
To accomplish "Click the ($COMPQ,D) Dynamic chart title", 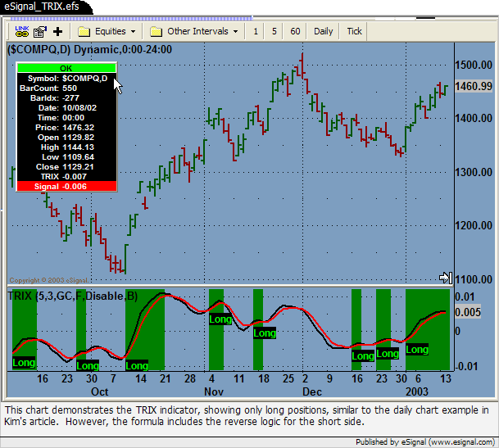I will pos(90,50).
